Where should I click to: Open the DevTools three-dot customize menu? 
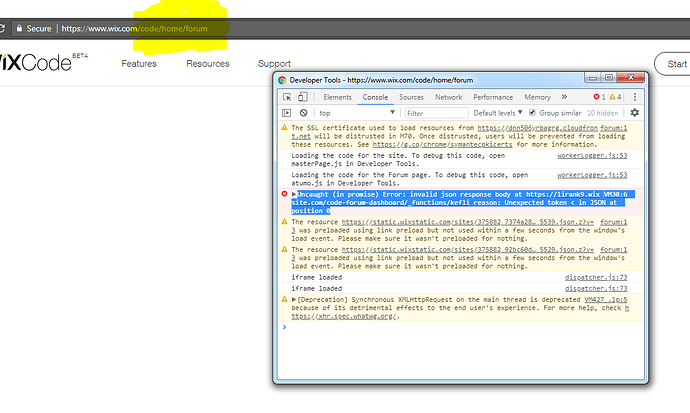[x=635, y=97]
